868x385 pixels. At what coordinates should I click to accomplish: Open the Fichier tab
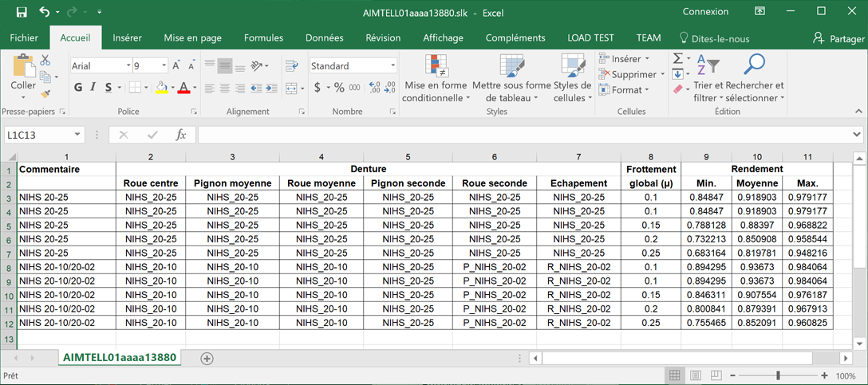[25, 38]
